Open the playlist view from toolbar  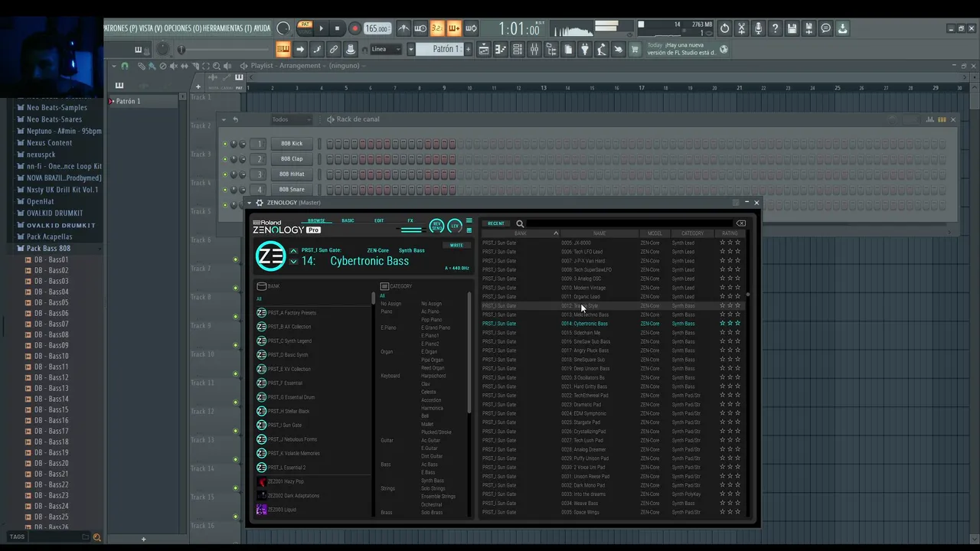pyautogui.click(x=484, y=49)
